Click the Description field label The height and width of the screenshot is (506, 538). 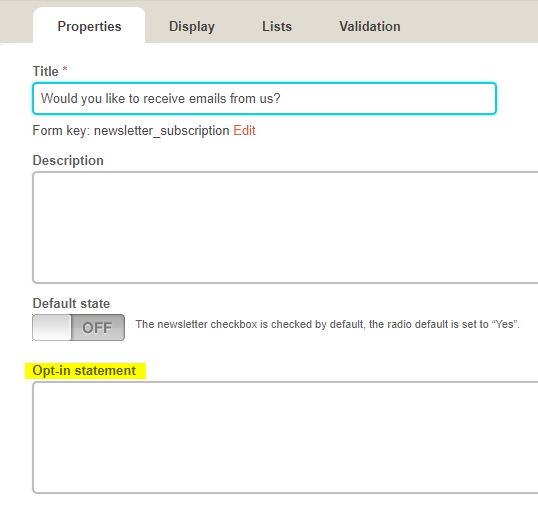[68, 161]
